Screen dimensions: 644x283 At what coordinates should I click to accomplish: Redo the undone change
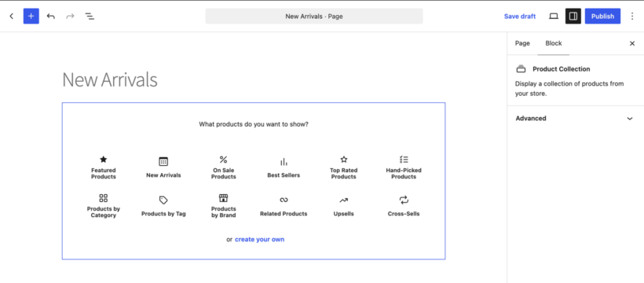(x=70, y=16)
